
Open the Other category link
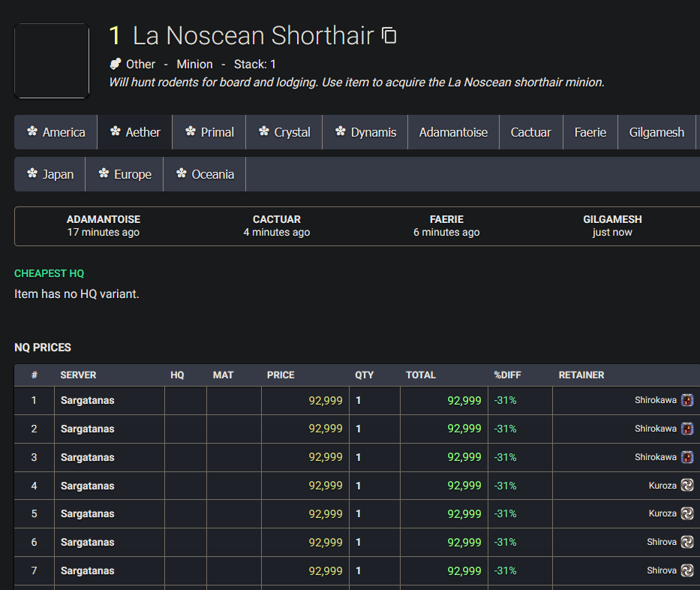(x=140, y=65)
